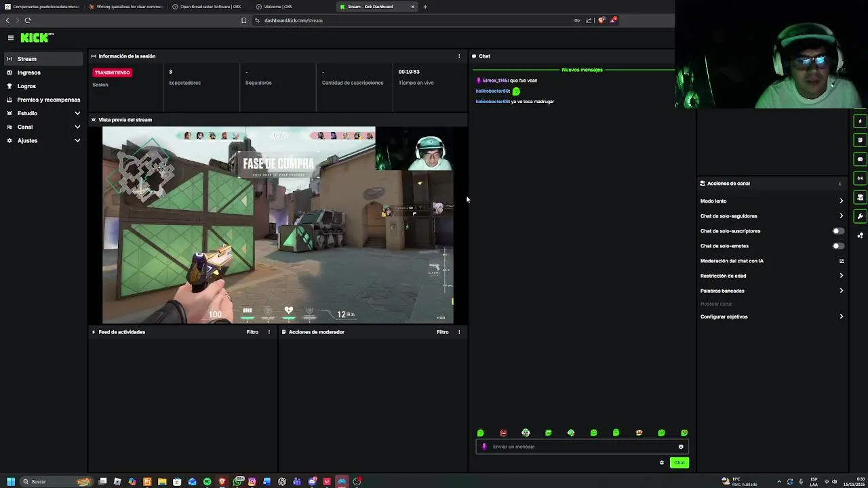Insert the brown monkey-face emote
The height and width of the screenshot is (488, 868).
pos(639,433)
